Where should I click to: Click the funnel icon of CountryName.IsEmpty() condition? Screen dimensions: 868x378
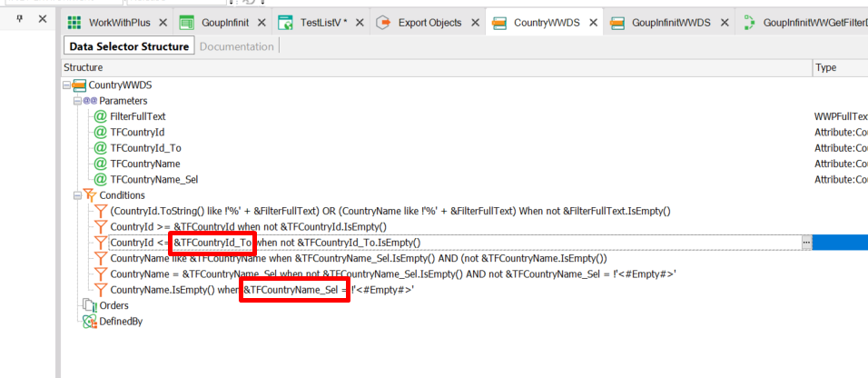[x=100, y=290]
